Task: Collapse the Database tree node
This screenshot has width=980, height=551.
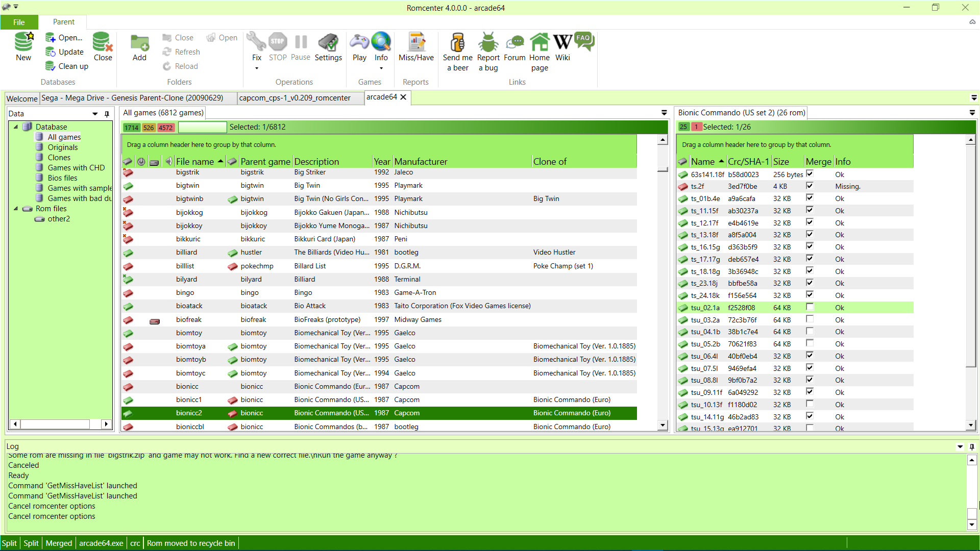Action: tap(15, 127)
